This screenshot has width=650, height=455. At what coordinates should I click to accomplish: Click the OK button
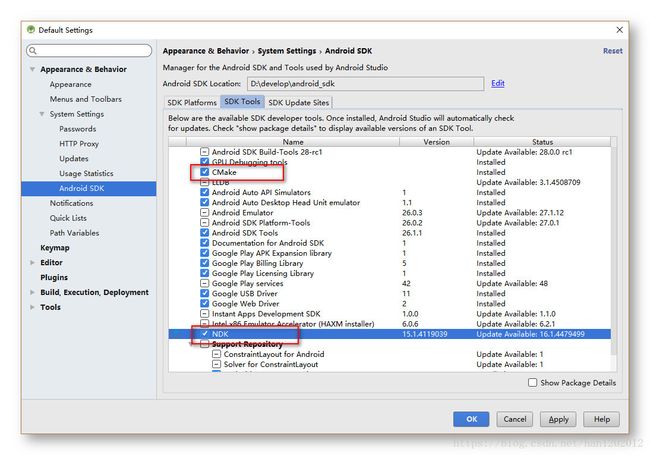(471, 419)
